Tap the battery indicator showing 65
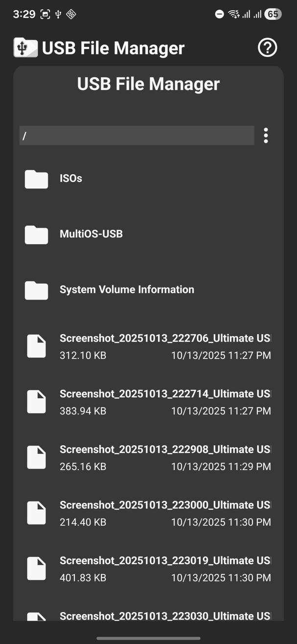This screenshot has height=644, width=297. 273,14
